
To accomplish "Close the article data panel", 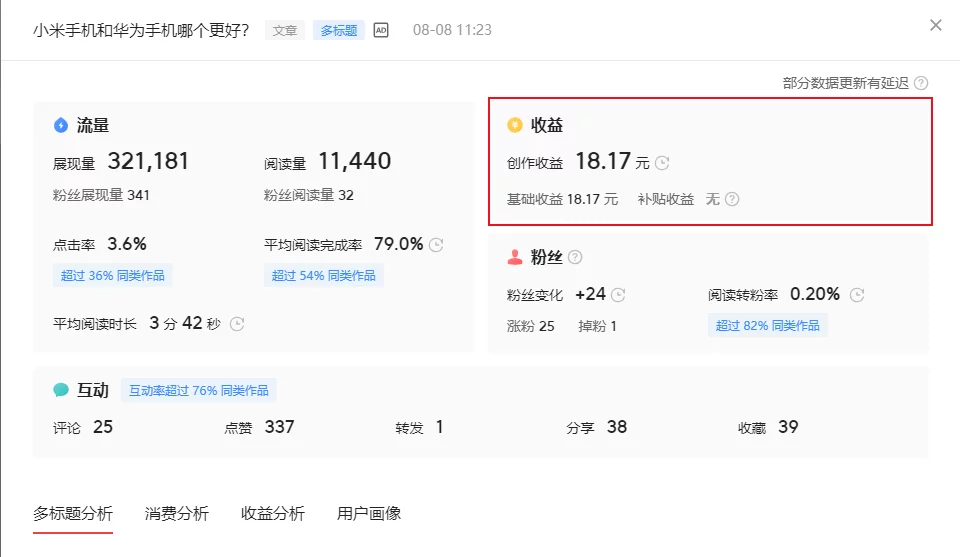I will coord(936,25).
